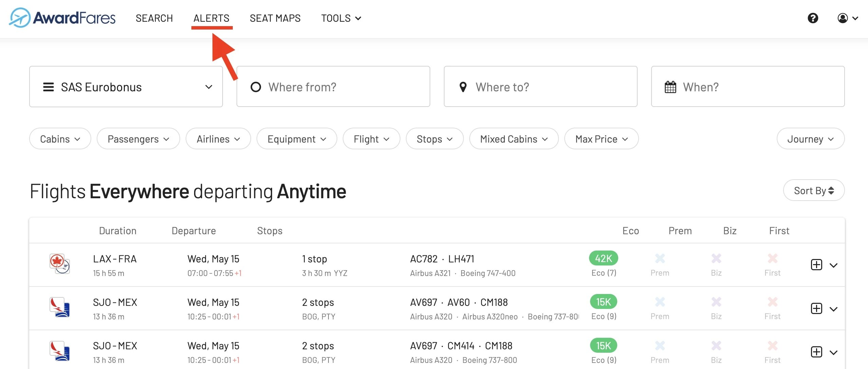
Task: Click the 'Eco (7)' seats label
Action: (604, 273)
